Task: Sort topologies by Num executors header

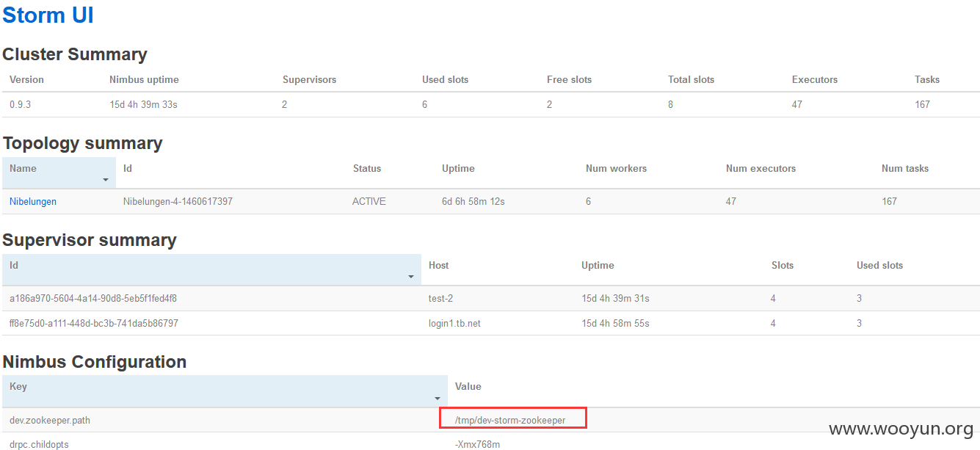Action: (x=761, y=168)
